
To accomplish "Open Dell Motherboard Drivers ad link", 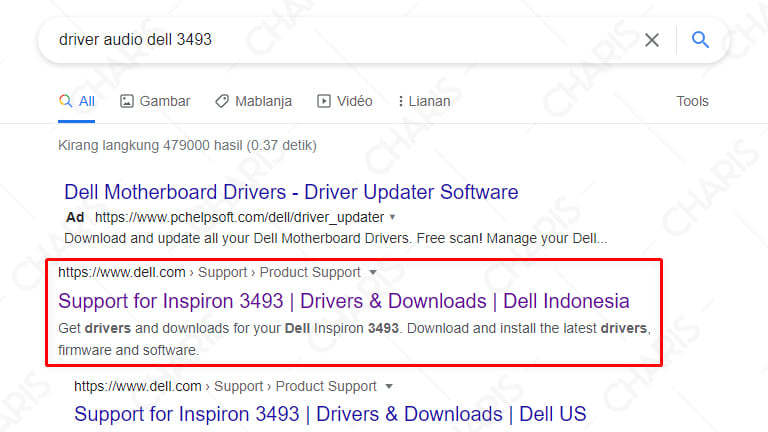I will [x=291, y=192].
